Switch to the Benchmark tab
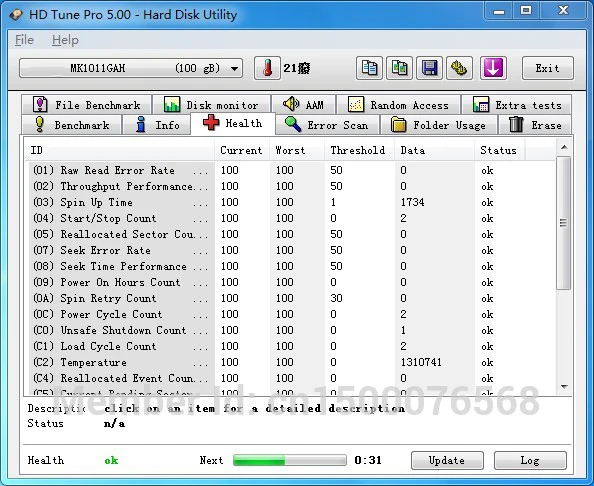The width and height of the screenshot is (594, 486). pyautogui.click(x=72, y=125)
